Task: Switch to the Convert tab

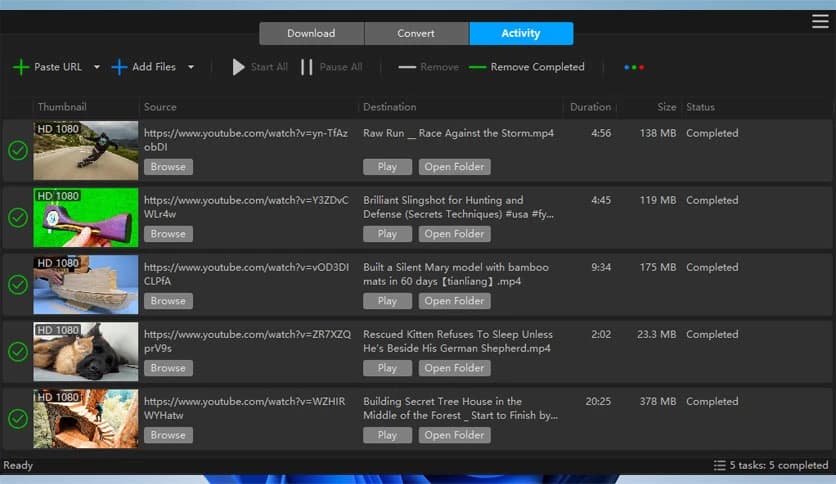Action: (416, 33)
